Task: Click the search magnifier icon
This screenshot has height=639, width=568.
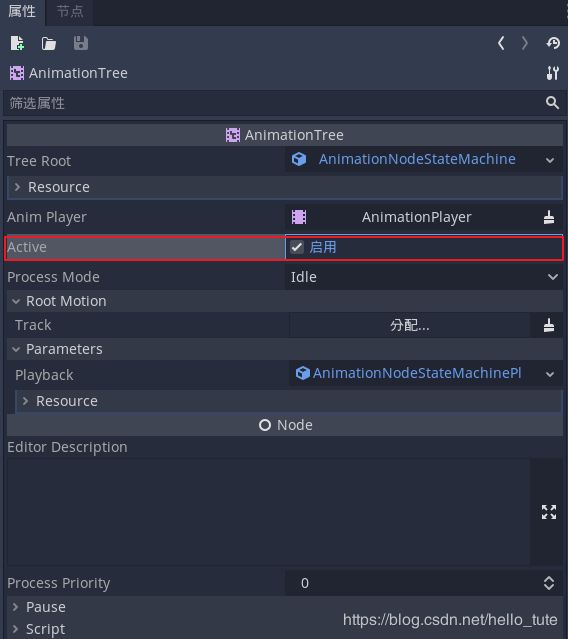Action: tap(552, 103)
